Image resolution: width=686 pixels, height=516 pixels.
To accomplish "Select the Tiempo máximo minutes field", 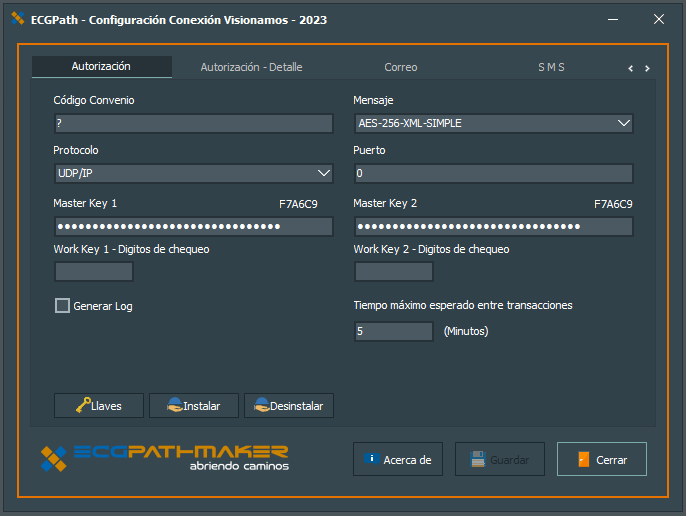I will click(393, 331).
